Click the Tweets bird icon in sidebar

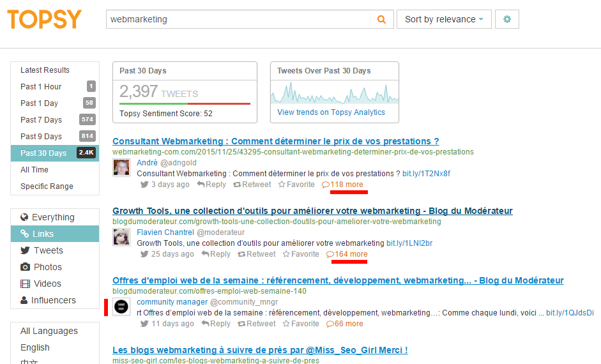[x=25, y=250]
